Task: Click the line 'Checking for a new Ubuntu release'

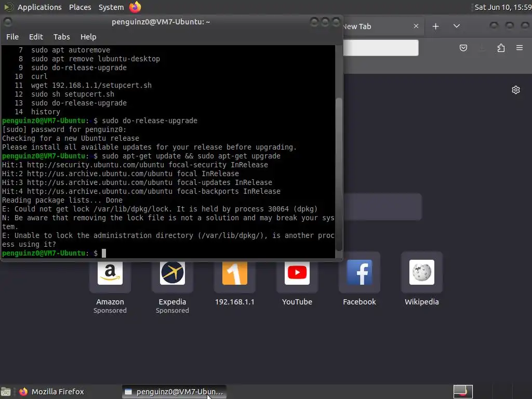Action: pyautogui.click(x=71, y=138)
